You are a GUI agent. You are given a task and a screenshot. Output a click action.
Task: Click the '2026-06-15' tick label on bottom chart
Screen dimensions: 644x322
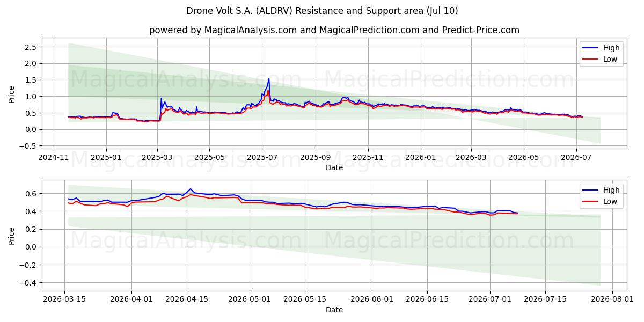pyautogui.click(x=427, y=299)
